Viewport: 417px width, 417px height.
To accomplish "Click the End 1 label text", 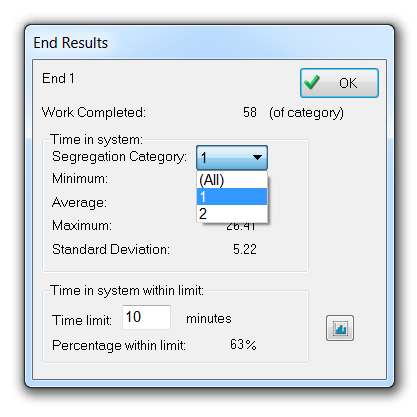I will click(58, 79).
